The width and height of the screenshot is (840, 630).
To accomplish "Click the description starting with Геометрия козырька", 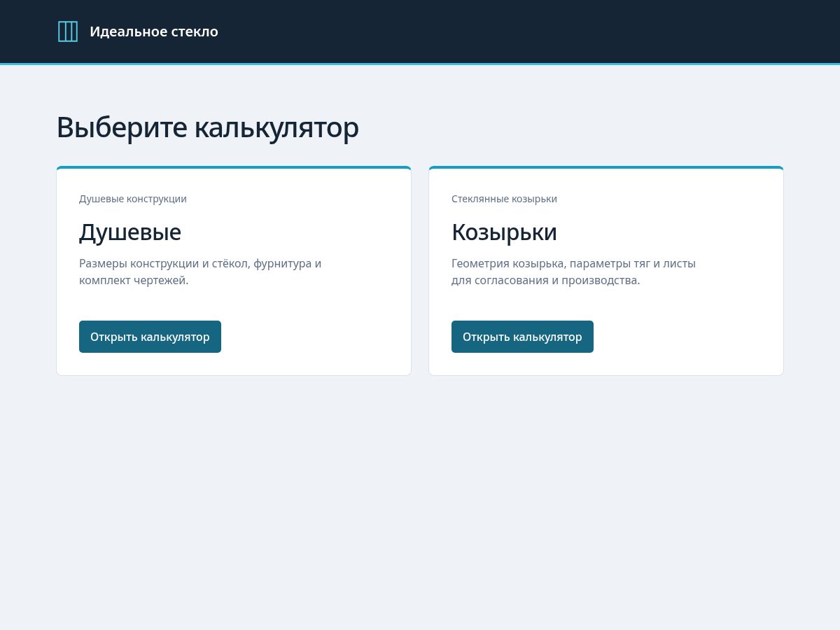I will tap(573, 272).
